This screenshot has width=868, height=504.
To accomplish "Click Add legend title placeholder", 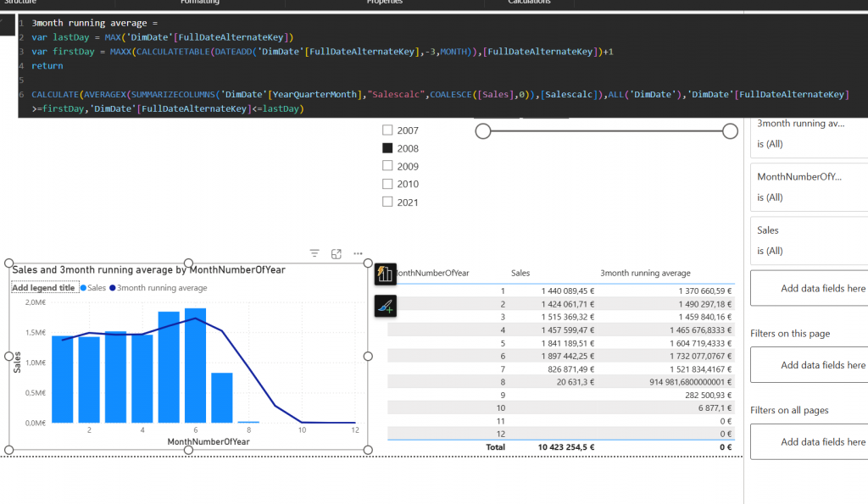I will [x=45, y=288].
